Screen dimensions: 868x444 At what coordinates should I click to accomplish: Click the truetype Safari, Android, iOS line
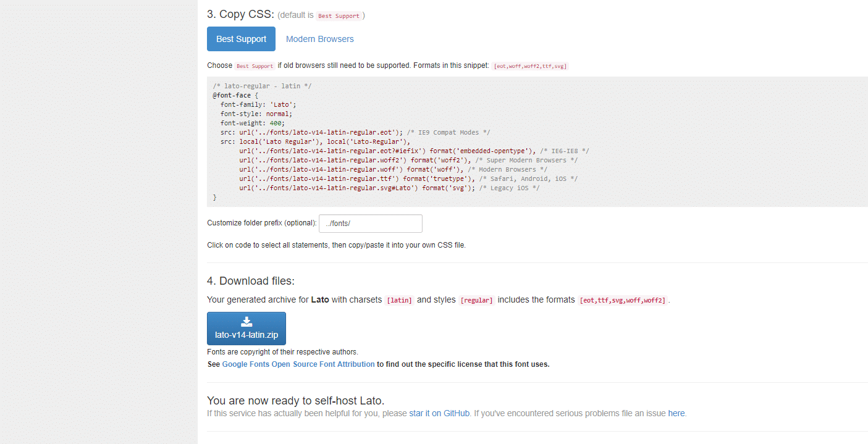408,179
